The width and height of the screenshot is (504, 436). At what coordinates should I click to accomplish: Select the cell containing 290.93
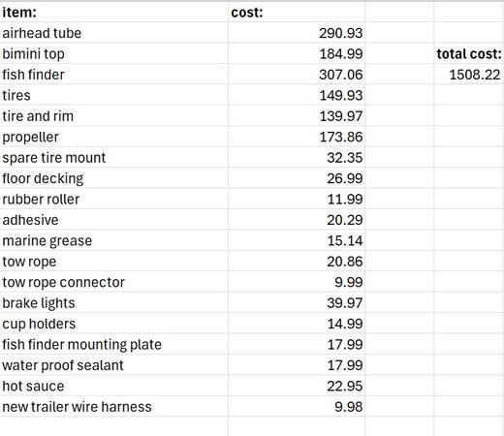(x=297, y=33)
